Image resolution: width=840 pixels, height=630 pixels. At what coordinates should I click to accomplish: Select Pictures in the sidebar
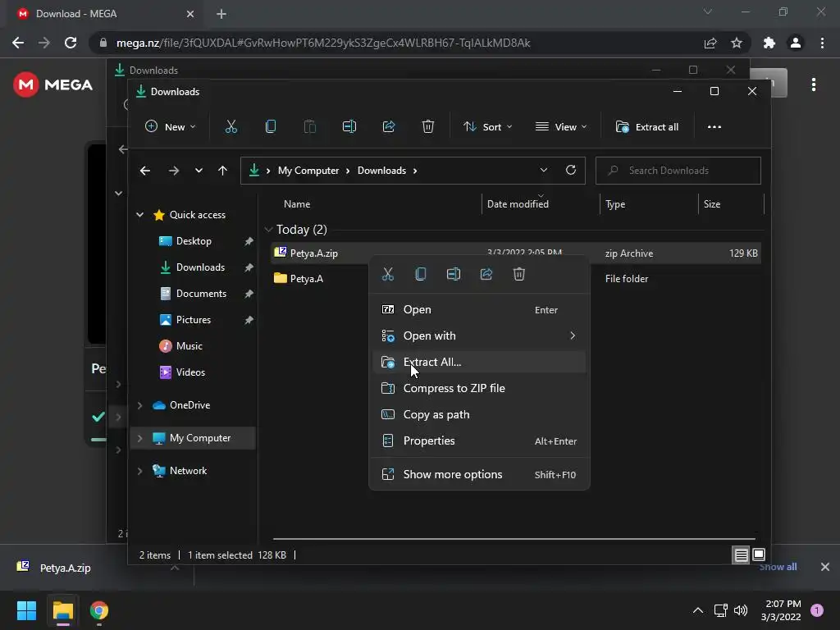click(194, 320)
